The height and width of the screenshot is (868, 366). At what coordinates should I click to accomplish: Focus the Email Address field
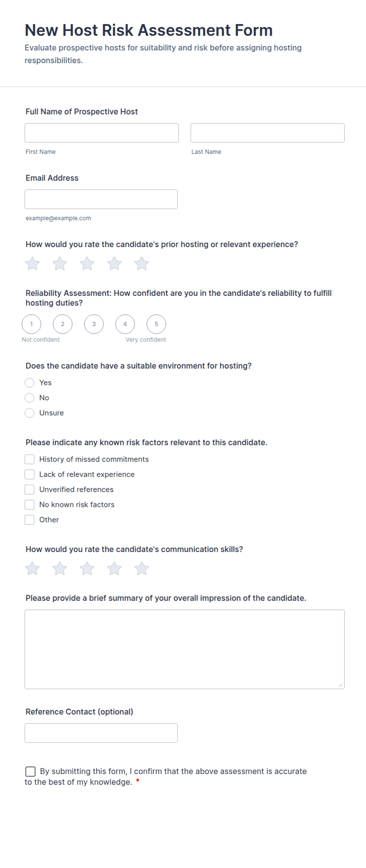point(101,199)
